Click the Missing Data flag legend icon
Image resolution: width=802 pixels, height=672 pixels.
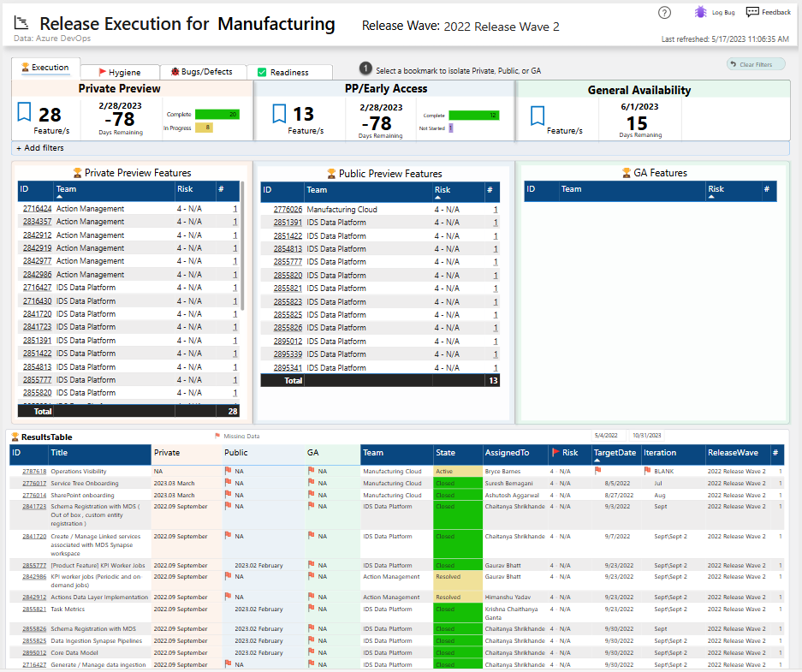click(x=217, y=437)
